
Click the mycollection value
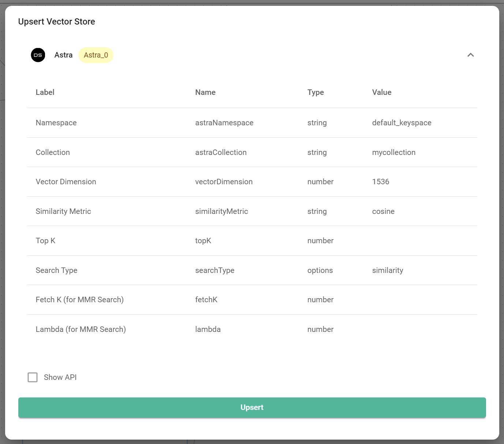pyautogui.click(x=393, y=152)
